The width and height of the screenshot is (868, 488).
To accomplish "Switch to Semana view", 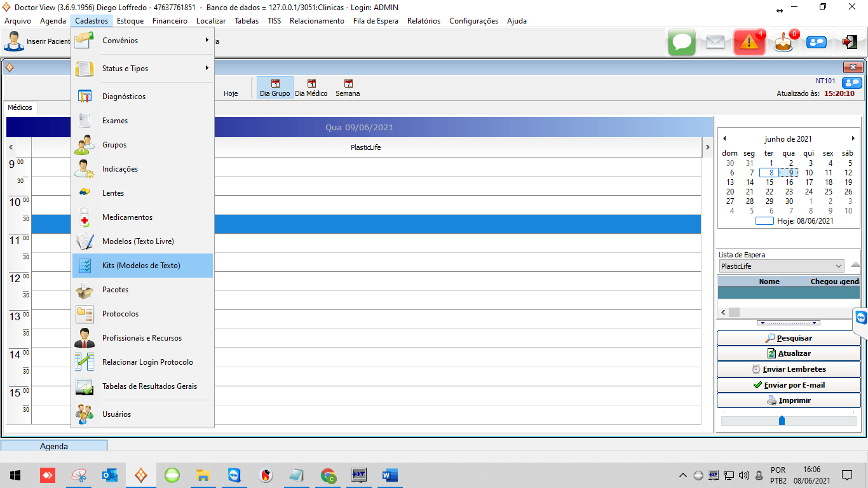I will (348, 88).
